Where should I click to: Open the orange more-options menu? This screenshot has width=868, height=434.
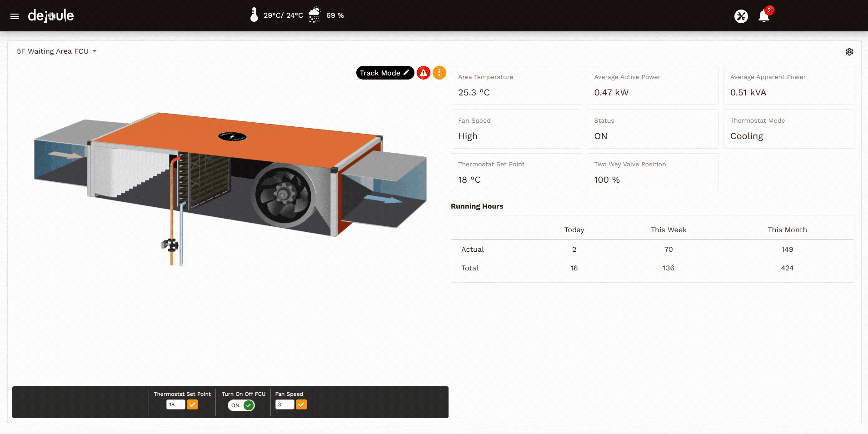tap(439, 73)
